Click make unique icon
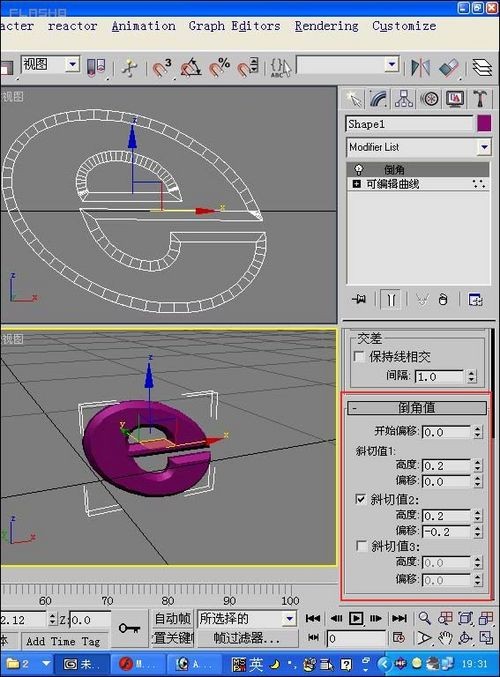Image resolution: width=500 pixels, height=677 pixels. click(422, 299)
